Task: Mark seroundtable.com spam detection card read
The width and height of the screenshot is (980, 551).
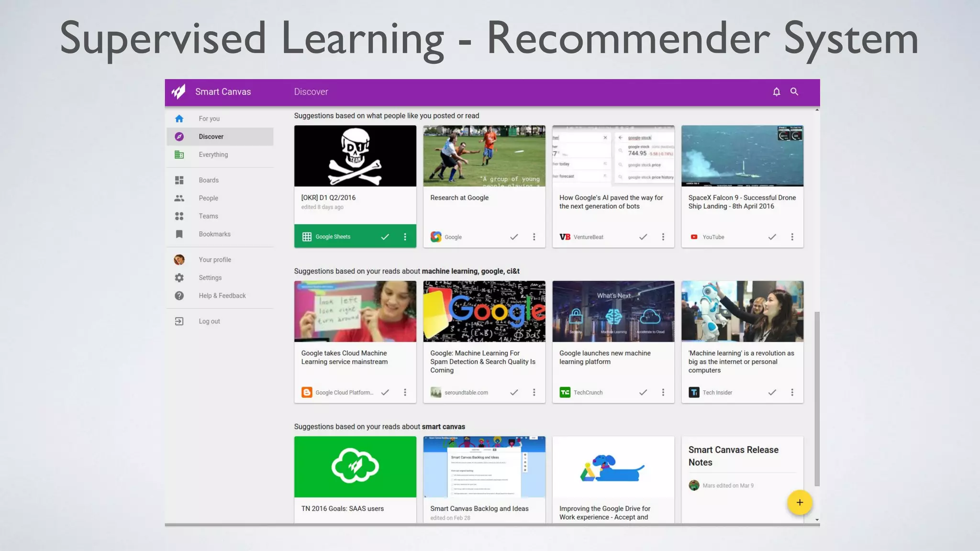Action: pyautogui.click(x=514, y=392)
